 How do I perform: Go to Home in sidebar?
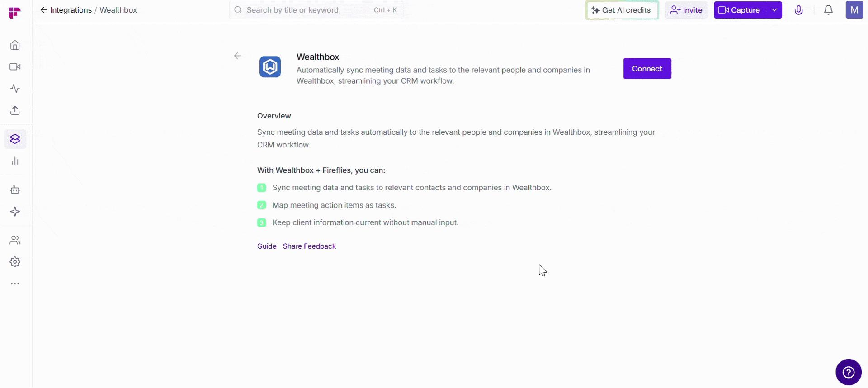15,45
